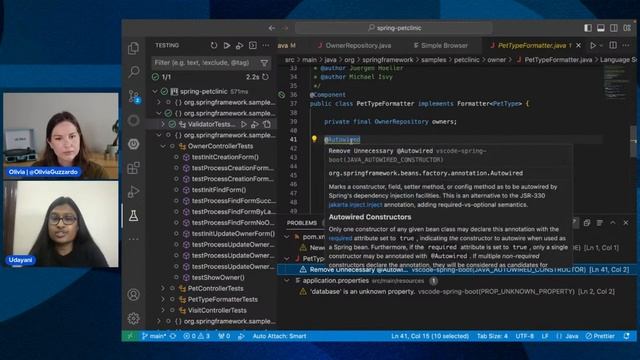Change language mode via Java status item
This screenshot has height=360, width=640.
click(571, 336)
